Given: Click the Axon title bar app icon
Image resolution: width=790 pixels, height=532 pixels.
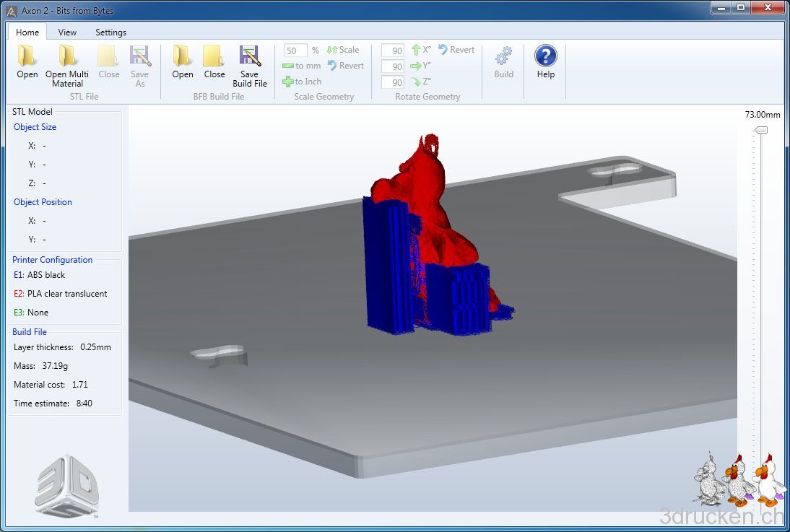Looking at the screenshot, I should coord(12,11).
